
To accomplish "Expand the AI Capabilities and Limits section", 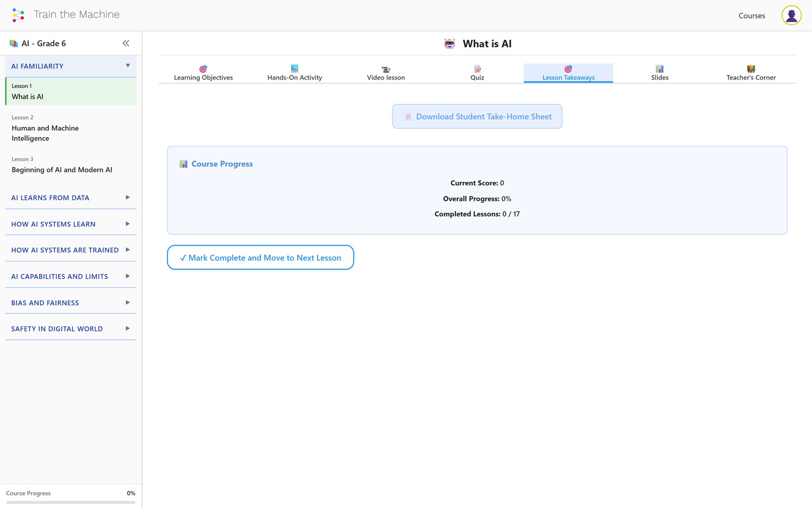I will (x=71, y=276).
